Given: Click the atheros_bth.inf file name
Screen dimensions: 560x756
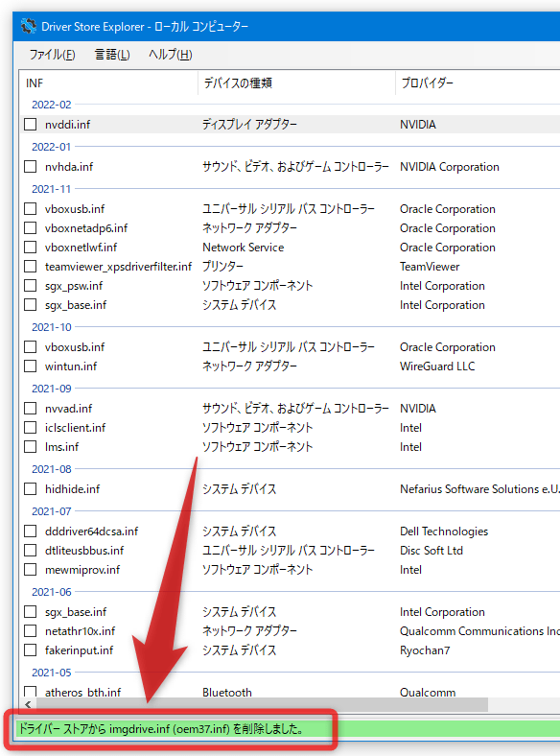Looking at the screenshot, I should click(82, 693).
